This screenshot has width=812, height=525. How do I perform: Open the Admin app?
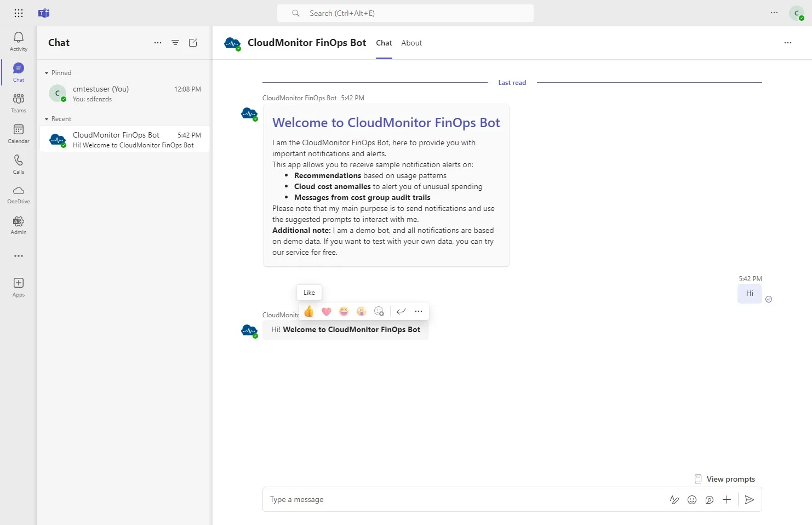click(x=19, y=225)
